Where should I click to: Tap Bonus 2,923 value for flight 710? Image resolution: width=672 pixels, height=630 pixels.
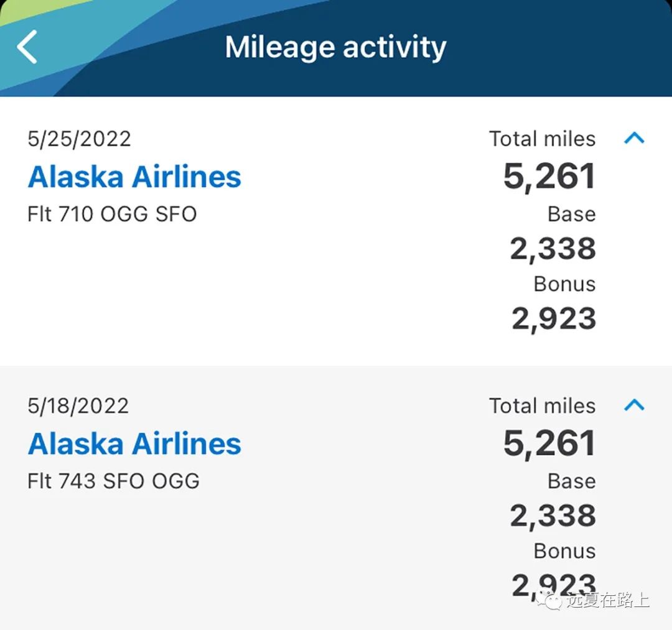[554, 318]
